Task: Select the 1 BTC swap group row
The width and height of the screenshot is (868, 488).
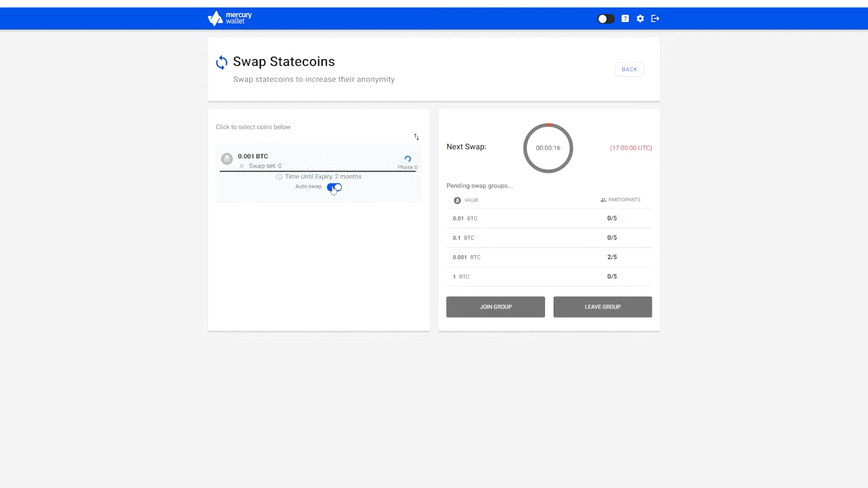Action: [549, 277]
